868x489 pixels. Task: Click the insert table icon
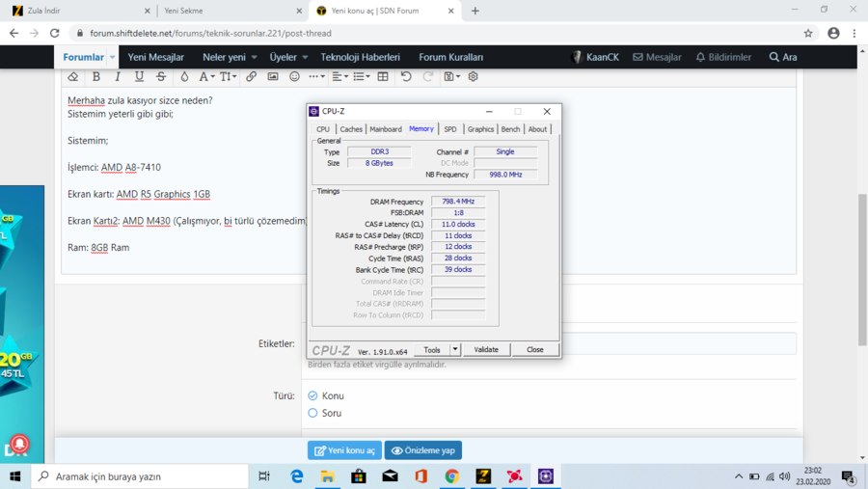[x=383, y=77]
